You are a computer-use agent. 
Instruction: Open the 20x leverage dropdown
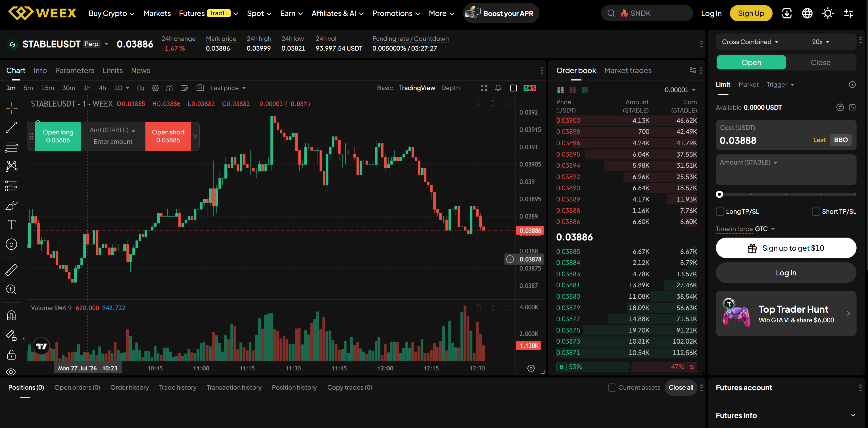pos(821,42)
